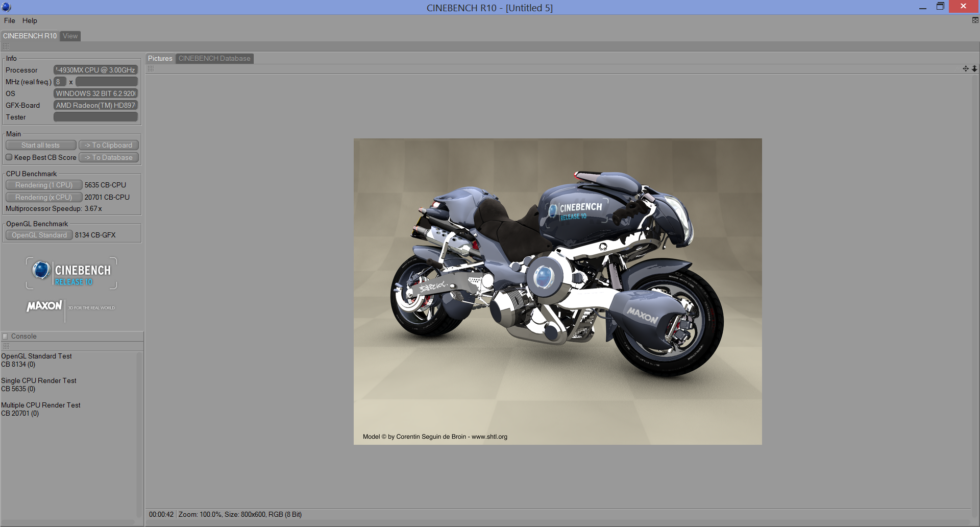Click the 5635 CB-CPU score
The width and height of the screenshot is (980, 527).
(x=105, y=185)
